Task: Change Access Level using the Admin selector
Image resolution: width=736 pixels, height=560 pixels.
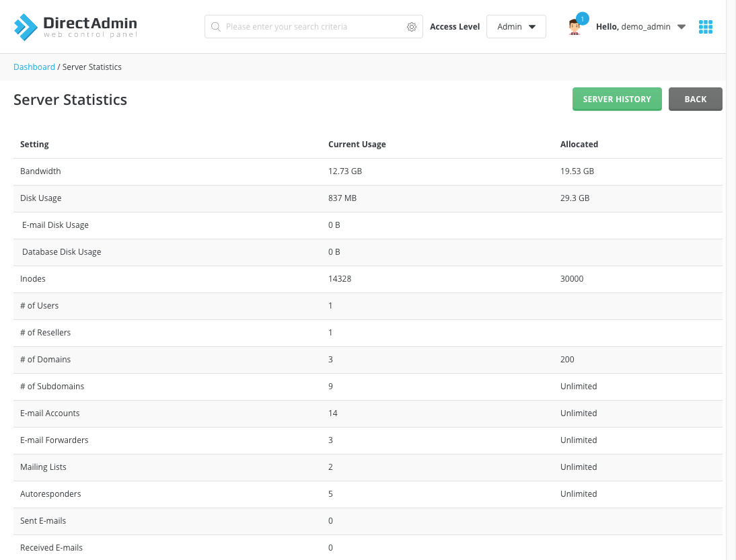Action: coord(516,26)
